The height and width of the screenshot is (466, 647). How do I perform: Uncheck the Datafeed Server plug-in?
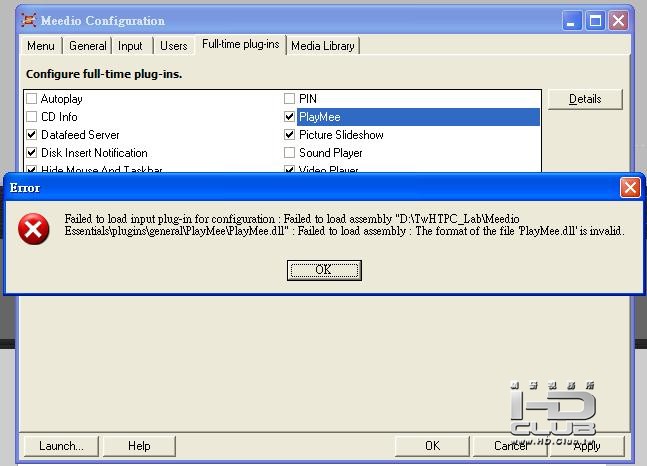point(32,135)
